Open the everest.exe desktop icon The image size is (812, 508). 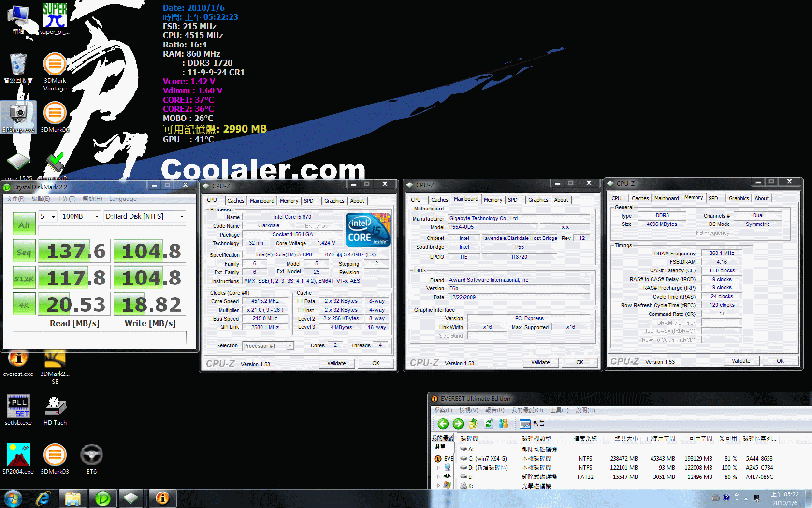(18, 364)
